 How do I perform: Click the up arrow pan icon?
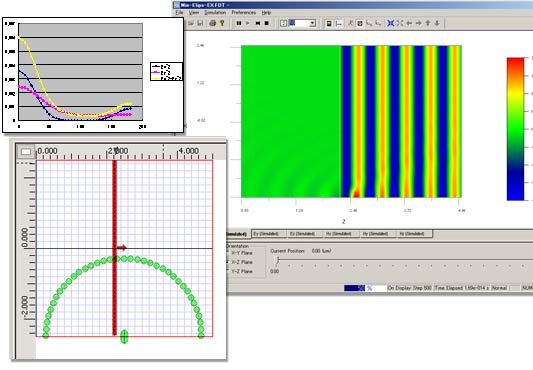428,23
